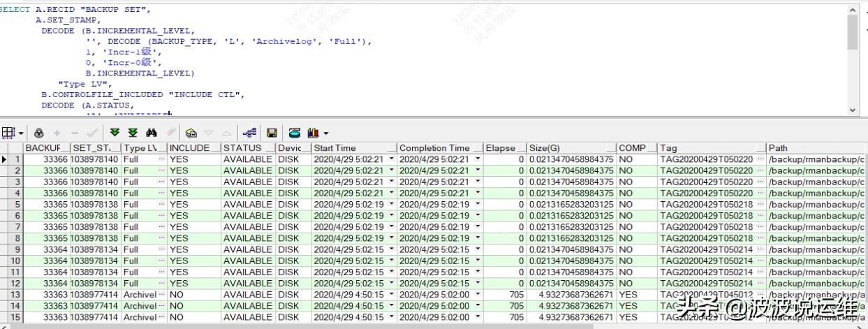Select row 5 via its row number
Image resolution: width=868 pixels, height=329 pixels.
[15, 204]
